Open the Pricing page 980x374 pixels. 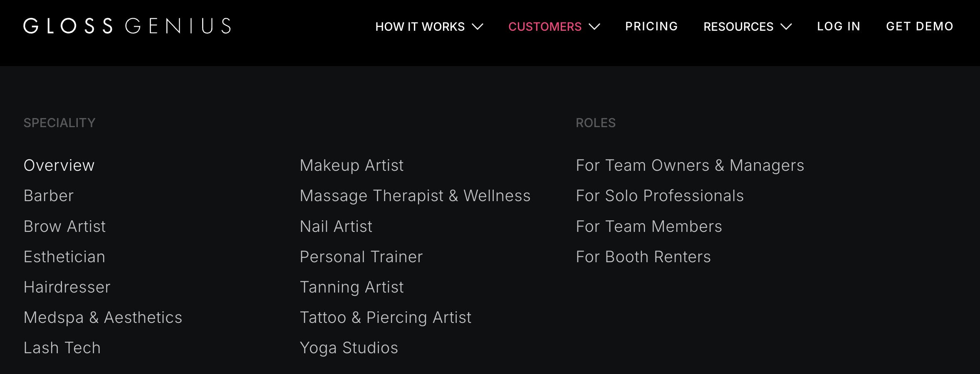[x=651, y=26]
